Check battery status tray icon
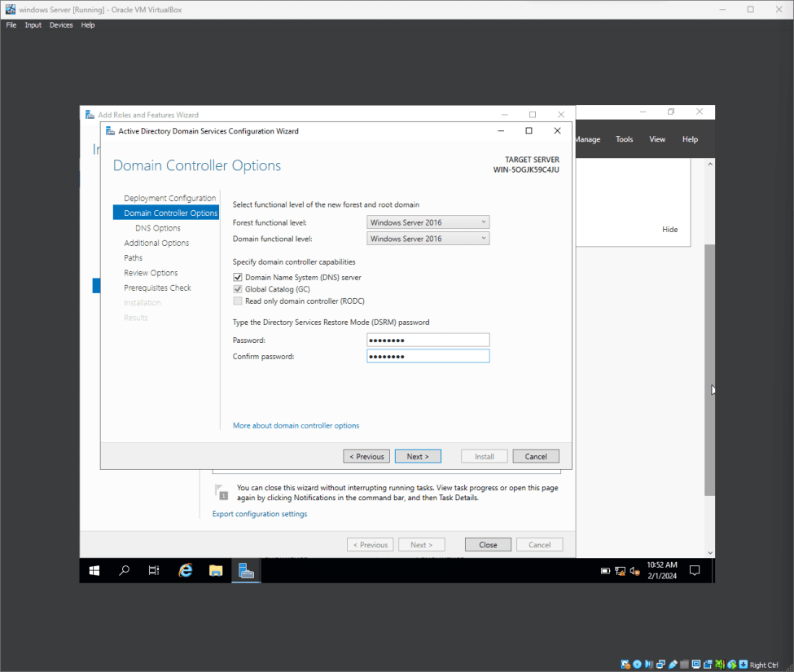Viewport: 794px width, 672px height. point(605,571)
